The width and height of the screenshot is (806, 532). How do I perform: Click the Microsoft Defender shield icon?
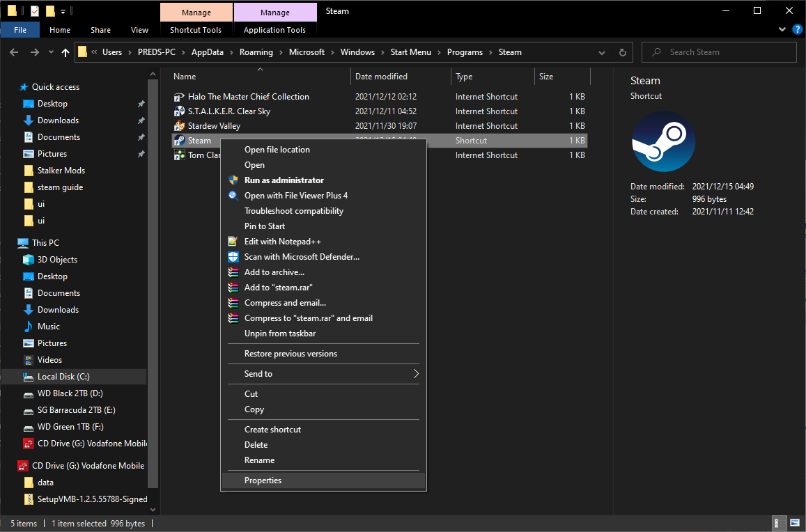233,256
